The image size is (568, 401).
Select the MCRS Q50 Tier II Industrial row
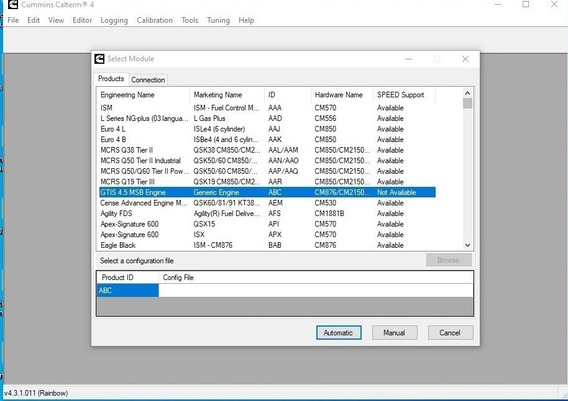pos(267,160)
